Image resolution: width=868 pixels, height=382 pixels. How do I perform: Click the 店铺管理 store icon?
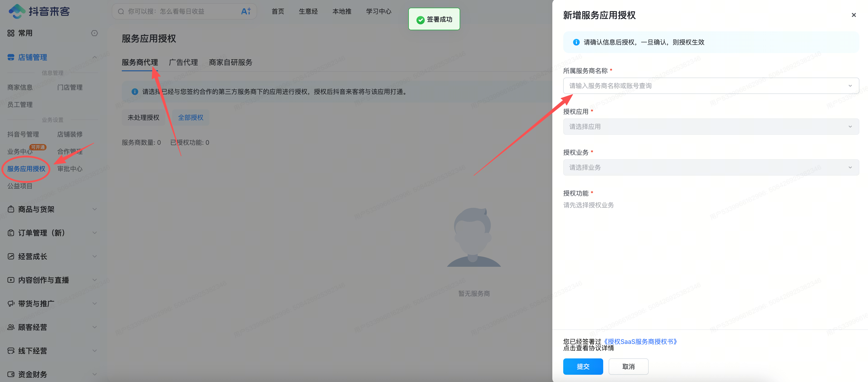click(11, 57)
